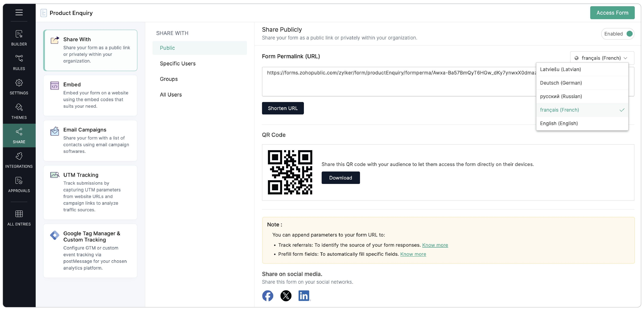Share the form on LinkedIn

tap(304, 296)
